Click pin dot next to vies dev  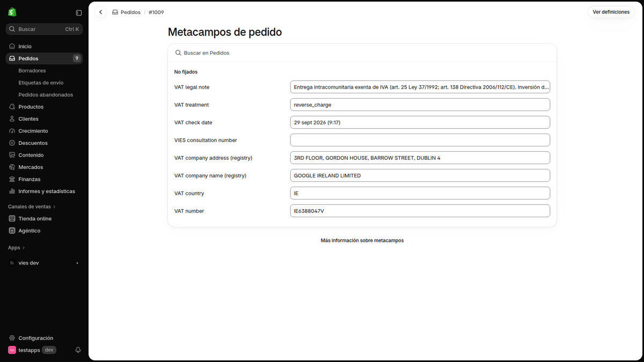point(77,263)
